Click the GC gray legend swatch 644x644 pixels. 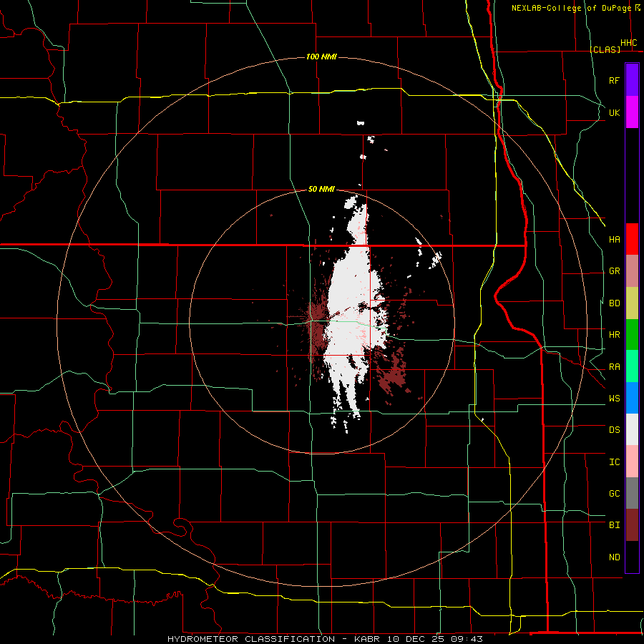pyautogui.click(x=632, y=493)
